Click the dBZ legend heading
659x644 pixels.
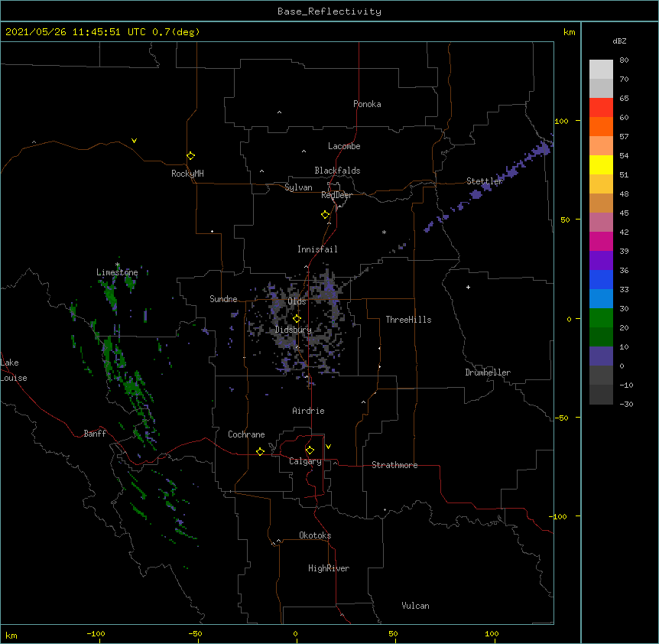pos(619,41)
